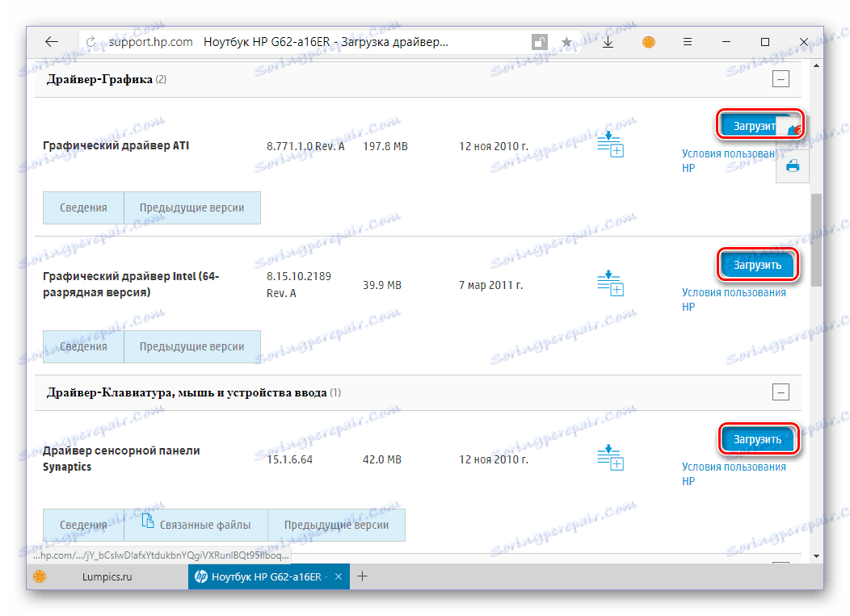Click Загрузить for the Intel graphics driver
This screenshot has width=850, height=616.
pos(758,264)
